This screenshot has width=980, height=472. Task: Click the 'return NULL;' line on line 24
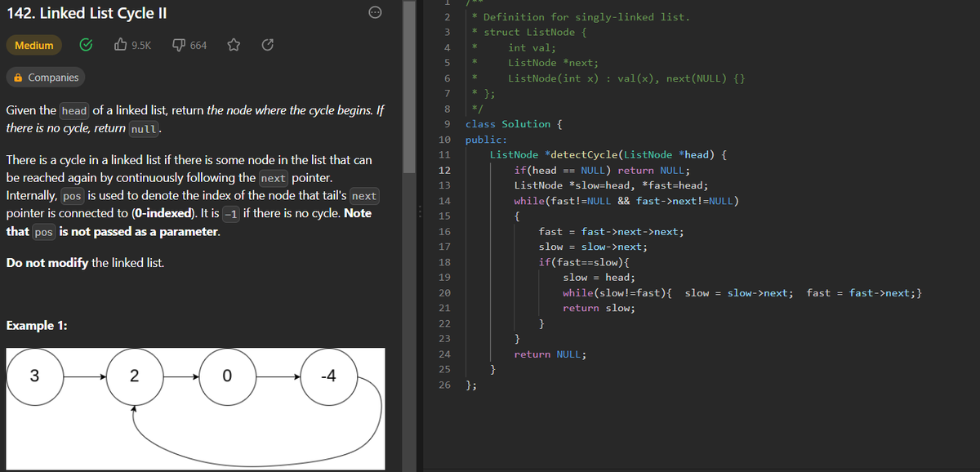[550, 354]
